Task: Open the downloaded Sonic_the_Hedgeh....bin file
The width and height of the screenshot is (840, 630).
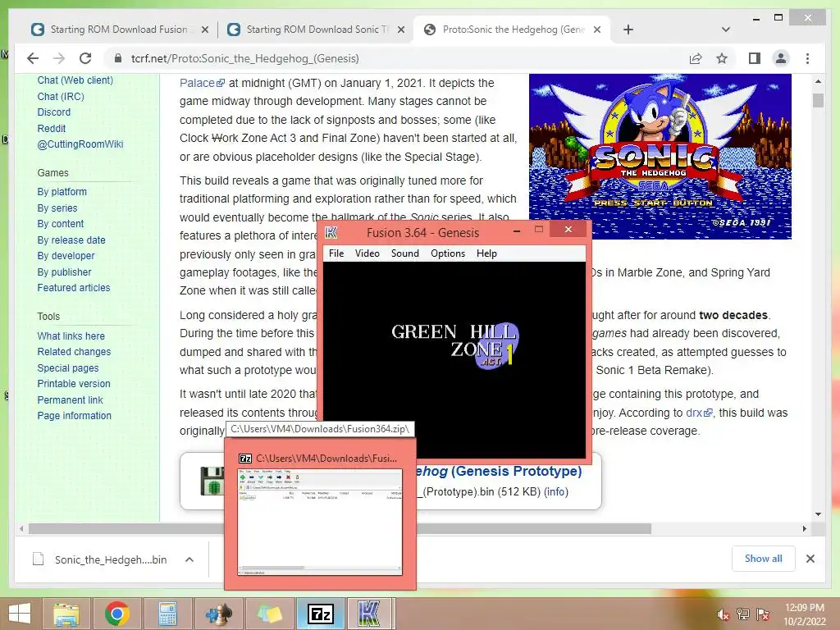Action: click(x=101, y=559)
